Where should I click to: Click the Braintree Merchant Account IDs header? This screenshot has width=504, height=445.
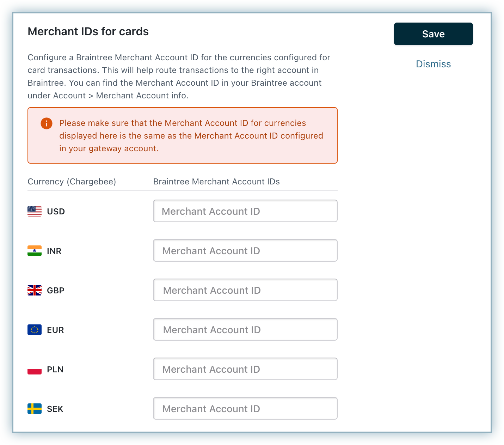[x=216, y=182]
